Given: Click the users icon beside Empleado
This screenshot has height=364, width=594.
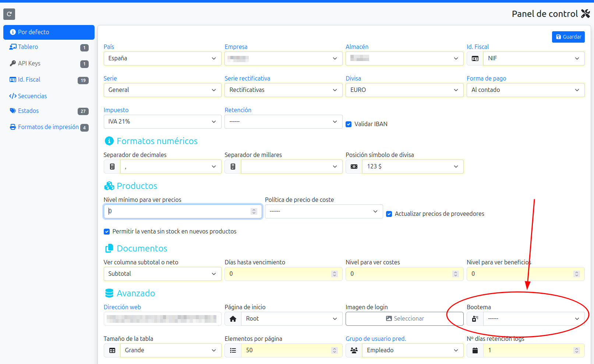Looking at the screenshot, I should [354, 350].
